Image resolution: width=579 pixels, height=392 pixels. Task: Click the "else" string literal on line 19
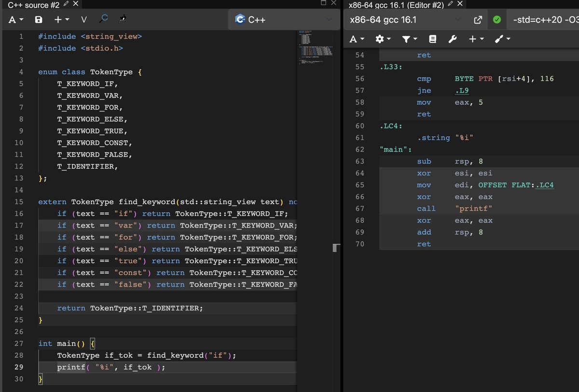point(128,249)
